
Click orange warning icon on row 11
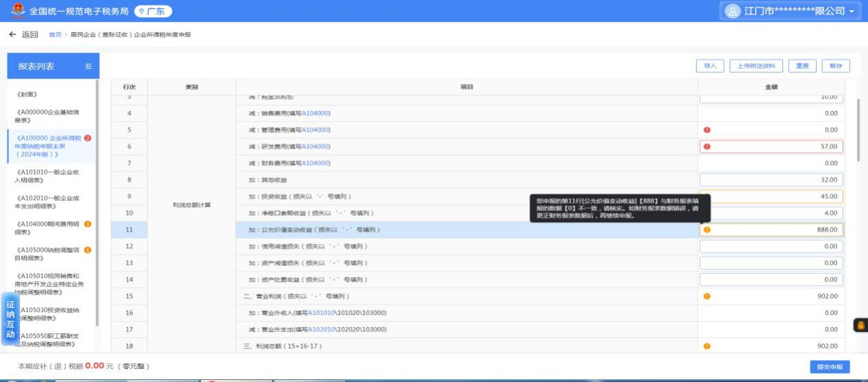tap(707, 230)
